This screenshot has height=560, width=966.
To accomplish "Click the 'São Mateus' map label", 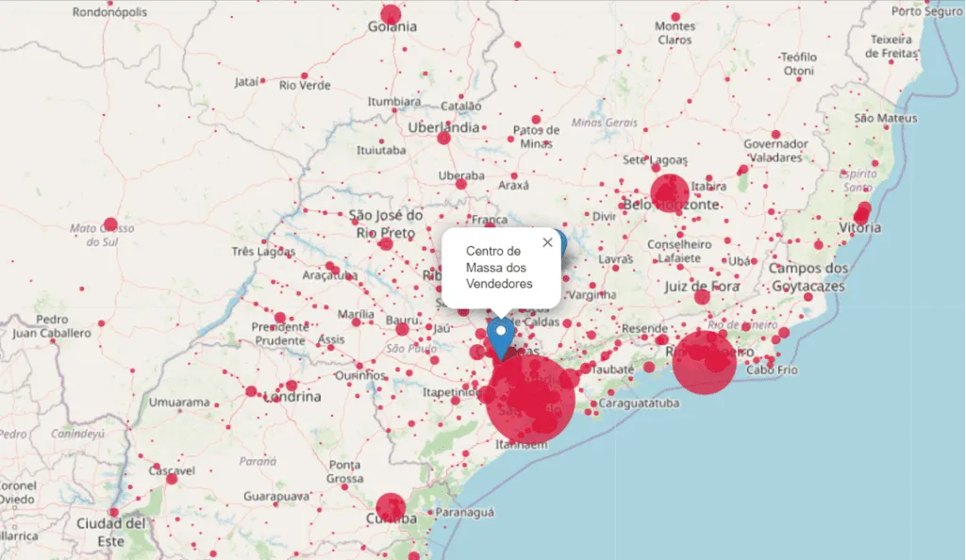I will click(885, 118).
